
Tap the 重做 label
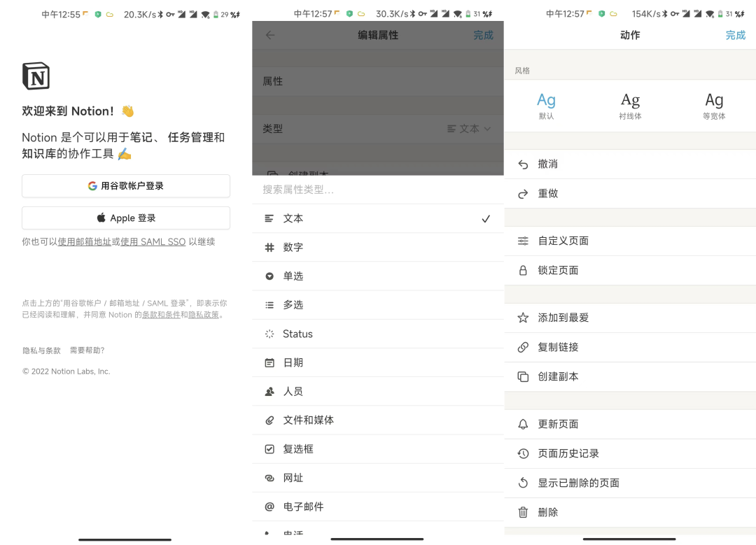[547, 193]
